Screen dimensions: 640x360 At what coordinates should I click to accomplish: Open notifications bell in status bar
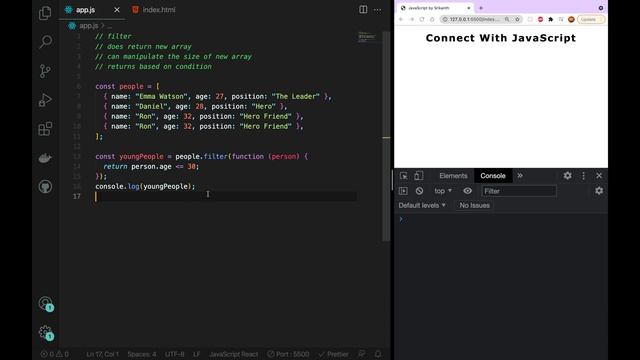(x=378, y=354)
